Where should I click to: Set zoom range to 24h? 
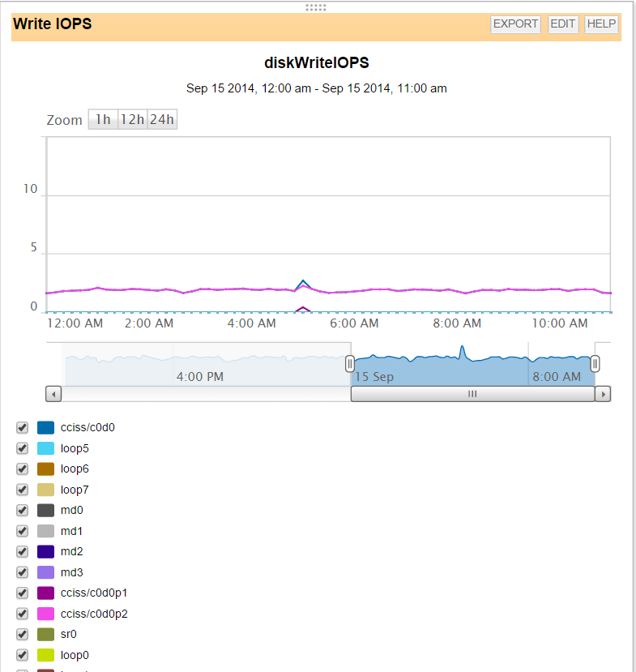point(162,119)
